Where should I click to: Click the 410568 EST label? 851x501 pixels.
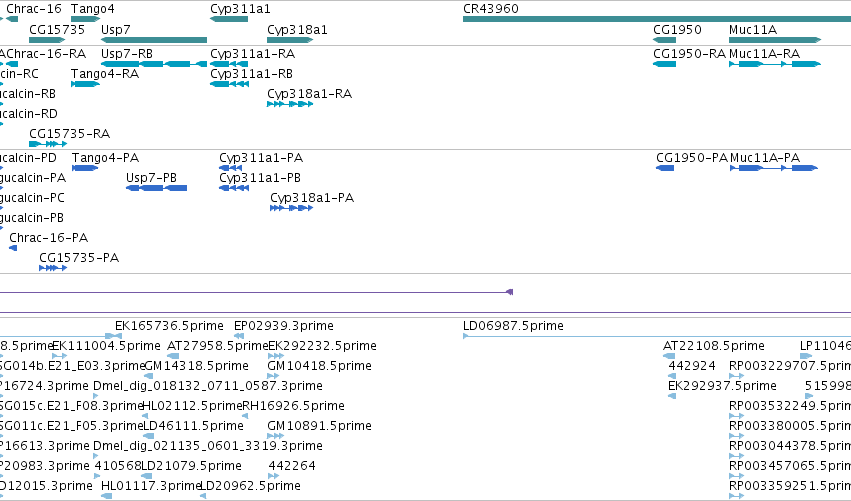(118, 466)
